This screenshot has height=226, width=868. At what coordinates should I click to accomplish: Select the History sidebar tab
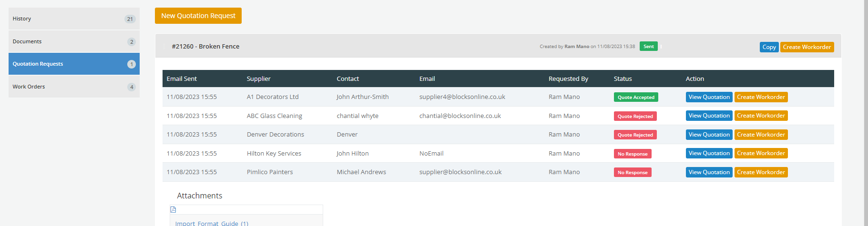74,19
